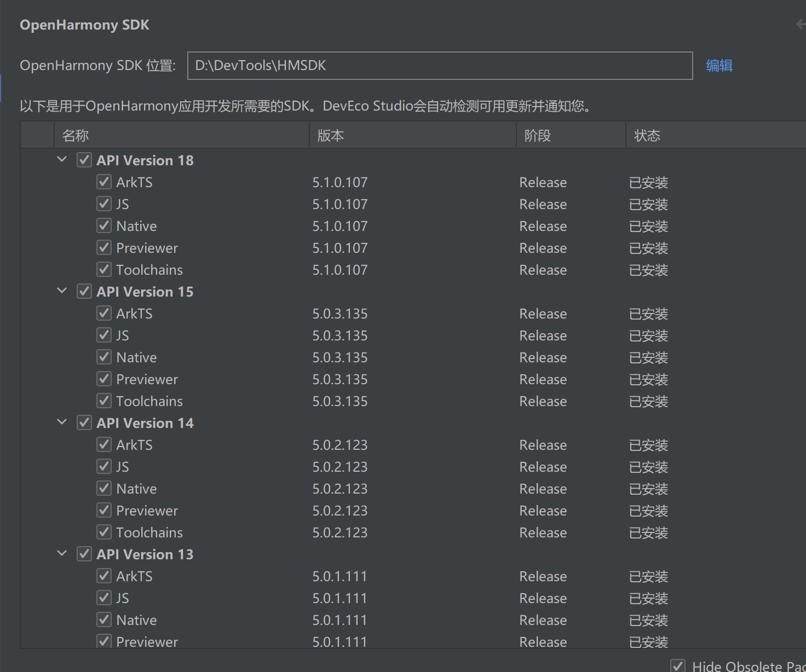Toggle JS checkbox under API Version 15
Screen dimensions: 806x672
[x=104, y=335]
